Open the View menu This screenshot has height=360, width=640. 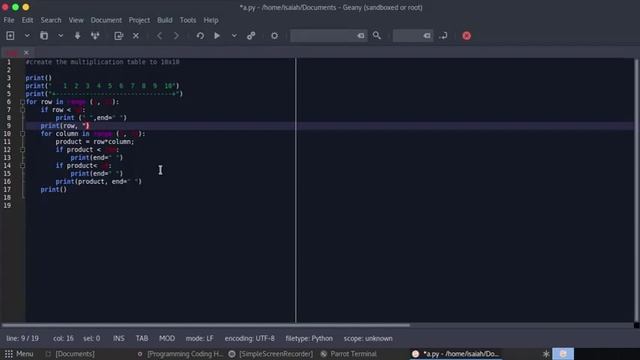(76, 20)
